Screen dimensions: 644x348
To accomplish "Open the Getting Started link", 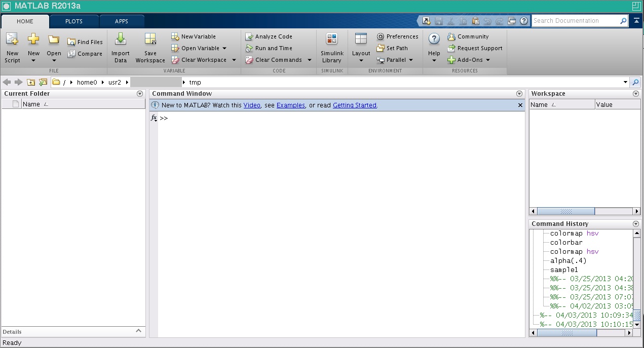I will 355,105.
